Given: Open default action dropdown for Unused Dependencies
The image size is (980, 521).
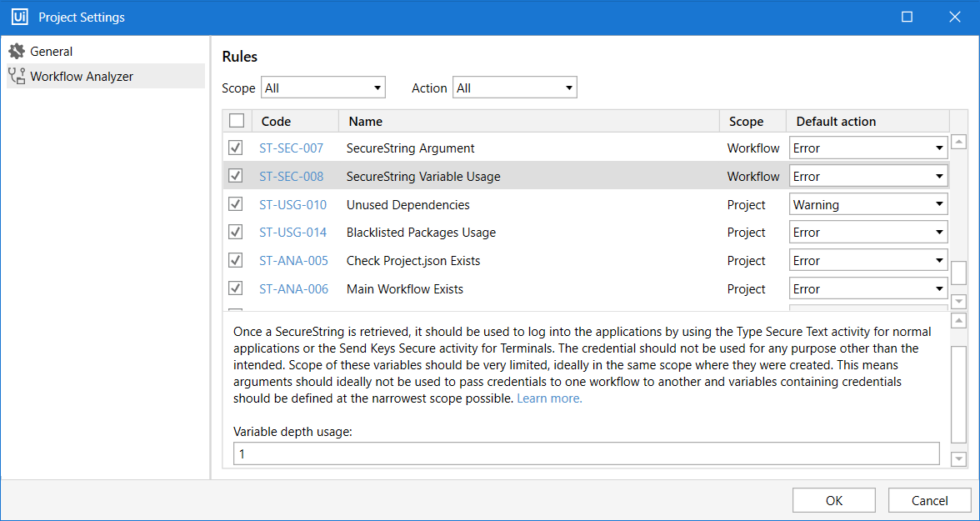Looking at the screenshot, I should [868, 204].
